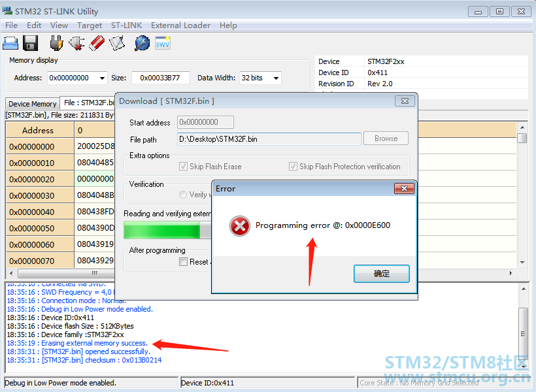Click the memory grid vertical scrollbar thumb

tap(522, 138)
